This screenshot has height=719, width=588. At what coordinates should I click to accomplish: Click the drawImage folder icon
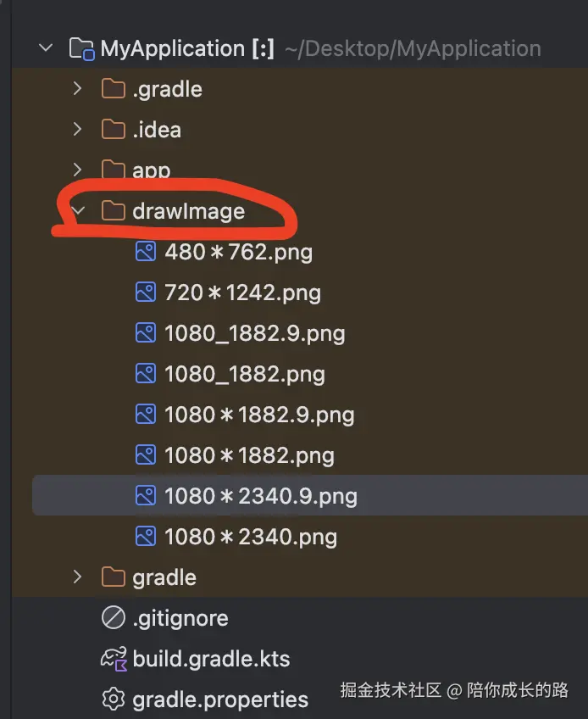tap(113, 211)
